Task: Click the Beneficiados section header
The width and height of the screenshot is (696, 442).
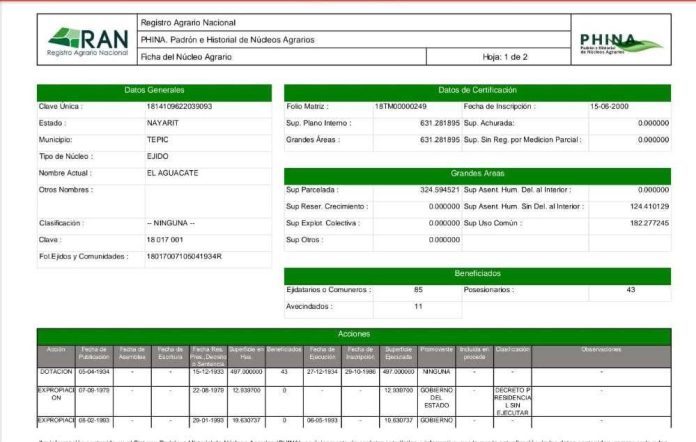Action: coord(476,273)
